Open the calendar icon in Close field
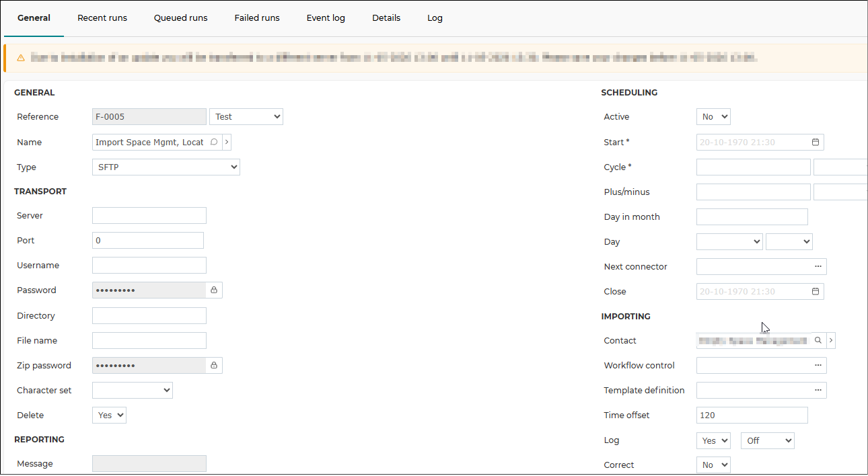 coord(816,292)
